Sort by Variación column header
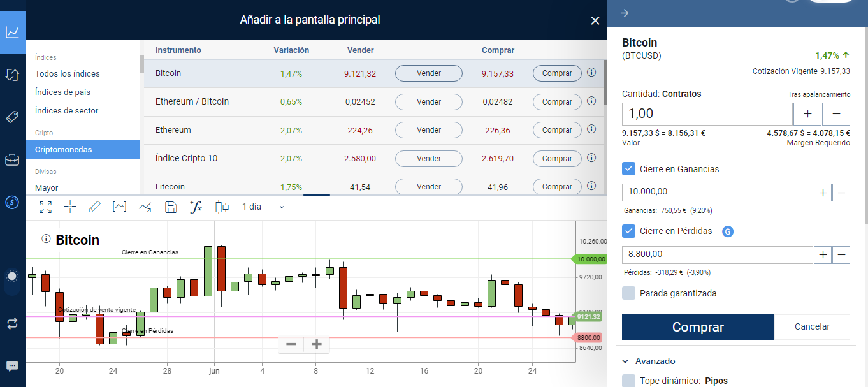Image resolution: width=868 pixels, height=387 pixels. 291,50
